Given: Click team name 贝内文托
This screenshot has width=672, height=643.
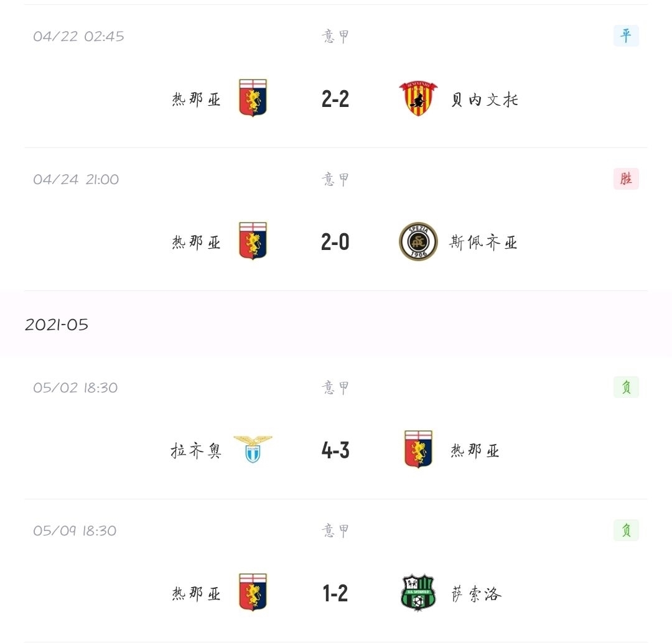Looking at the screenshot, I should (485, 99).
